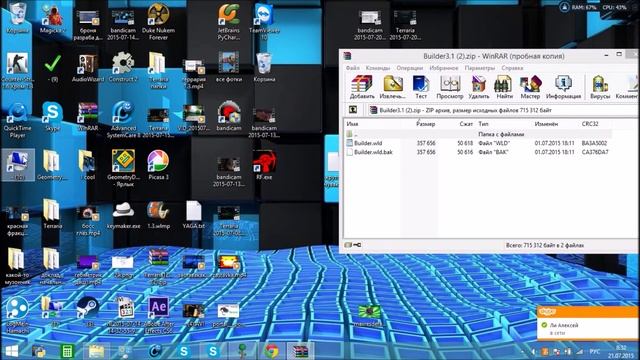Open the Файл menu in WinRAR

352,68
